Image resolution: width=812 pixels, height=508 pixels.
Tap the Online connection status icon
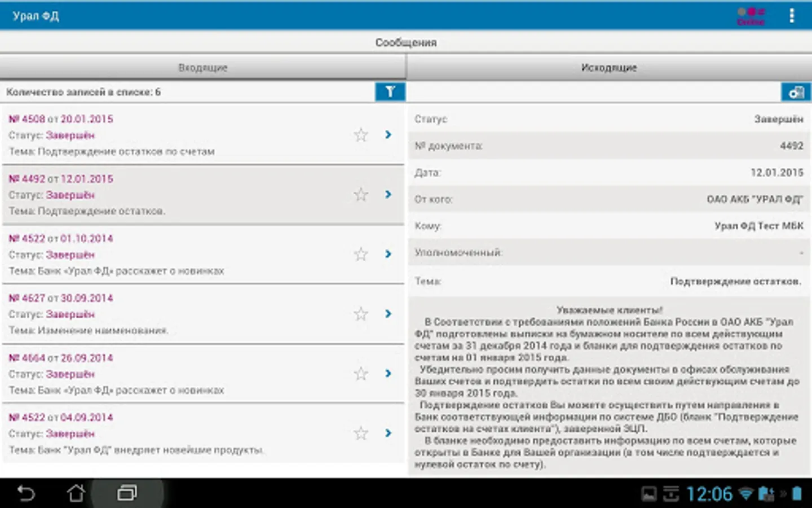point(751,16)
